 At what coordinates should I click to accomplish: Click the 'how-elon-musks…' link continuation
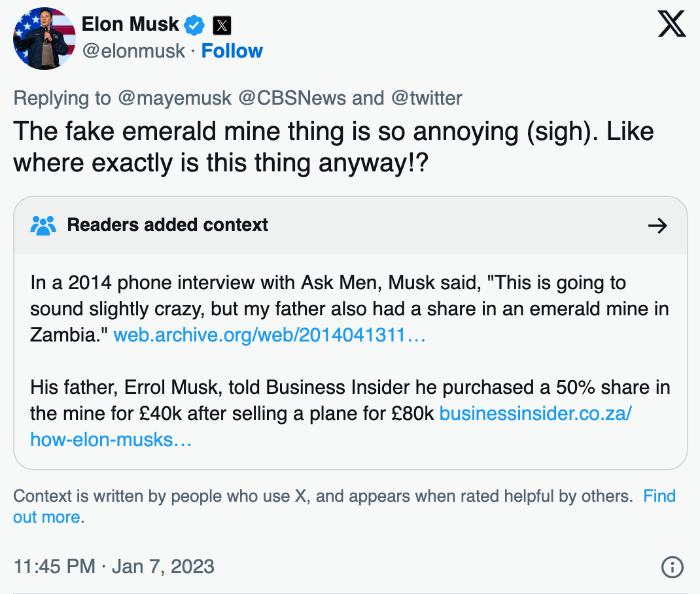click(111, 440)
